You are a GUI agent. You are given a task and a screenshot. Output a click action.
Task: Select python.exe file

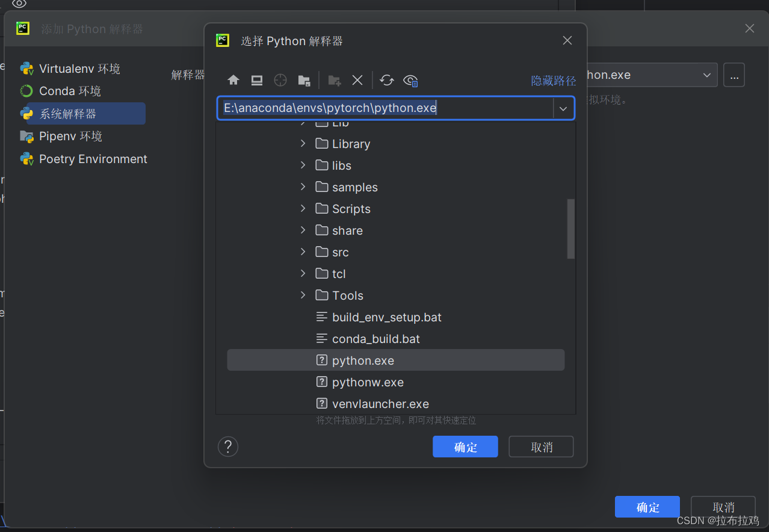[x=395, y=360]
